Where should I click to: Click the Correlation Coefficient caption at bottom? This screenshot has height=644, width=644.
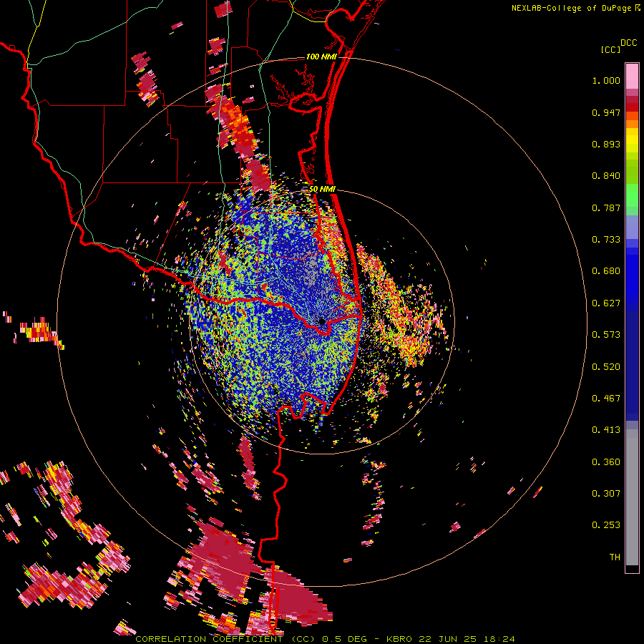click(325, 639)
